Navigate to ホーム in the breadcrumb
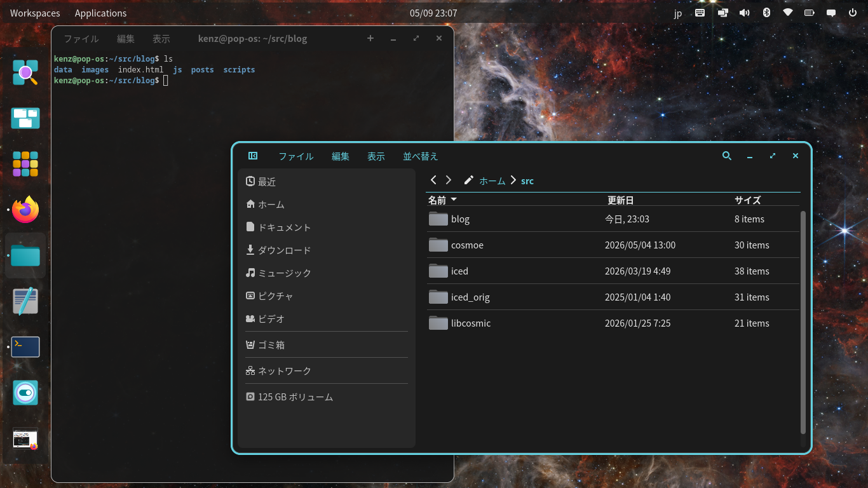This screenshot has width=868, height=488. [492, 180]
